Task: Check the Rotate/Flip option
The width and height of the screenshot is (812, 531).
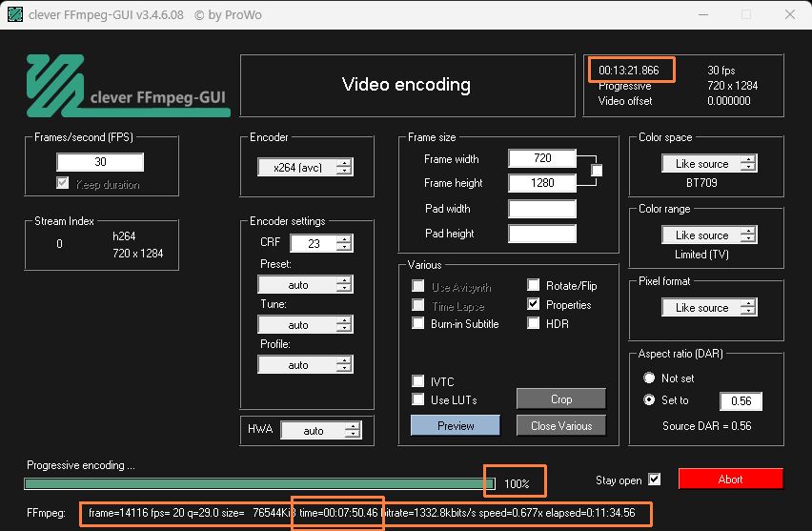Action: pyautogui.click(x=534, y=284)
